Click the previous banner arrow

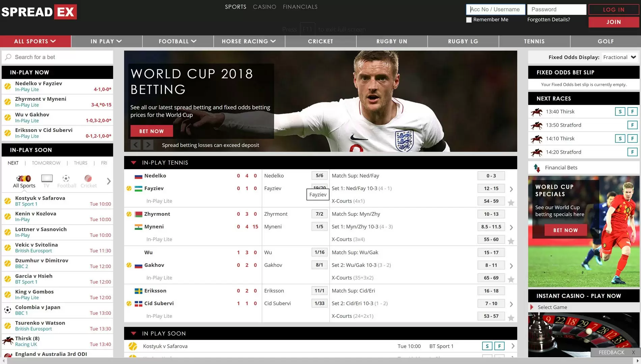(136, 145)
